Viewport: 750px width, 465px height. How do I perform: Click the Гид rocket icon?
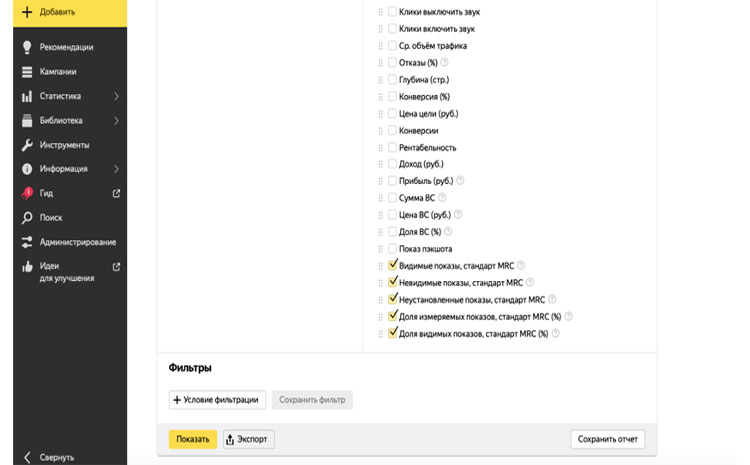click(27, 193)
